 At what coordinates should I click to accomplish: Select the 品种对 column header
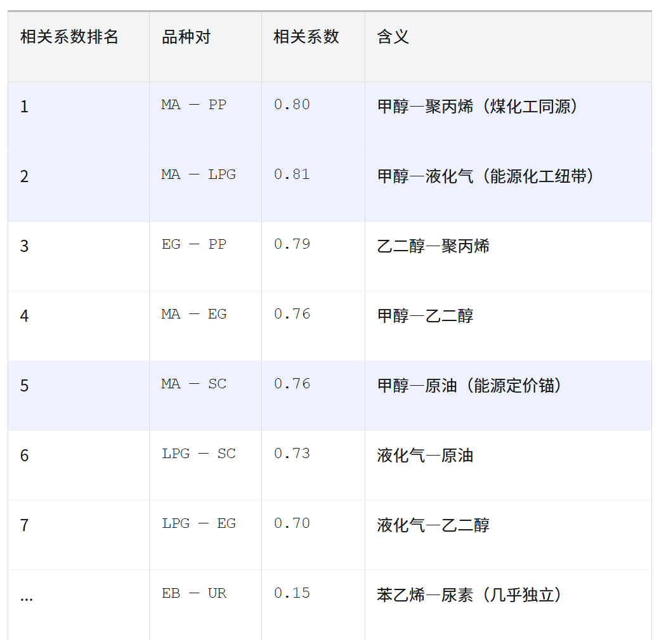click(x=186, y=37)
